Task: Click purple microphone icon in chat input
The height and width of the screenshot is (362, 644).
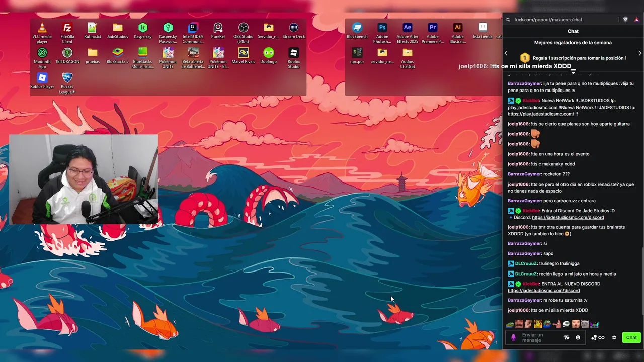Action: [513, 337]
